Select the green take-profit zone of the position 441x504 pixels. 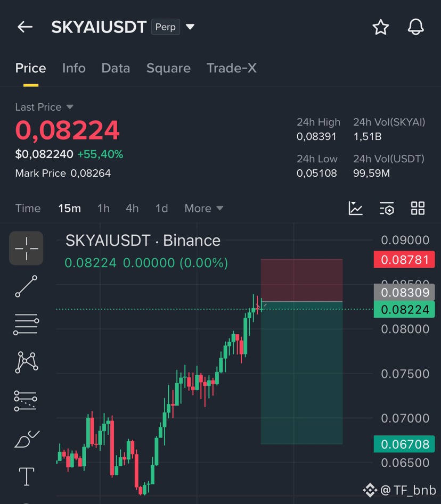point(301,373)
